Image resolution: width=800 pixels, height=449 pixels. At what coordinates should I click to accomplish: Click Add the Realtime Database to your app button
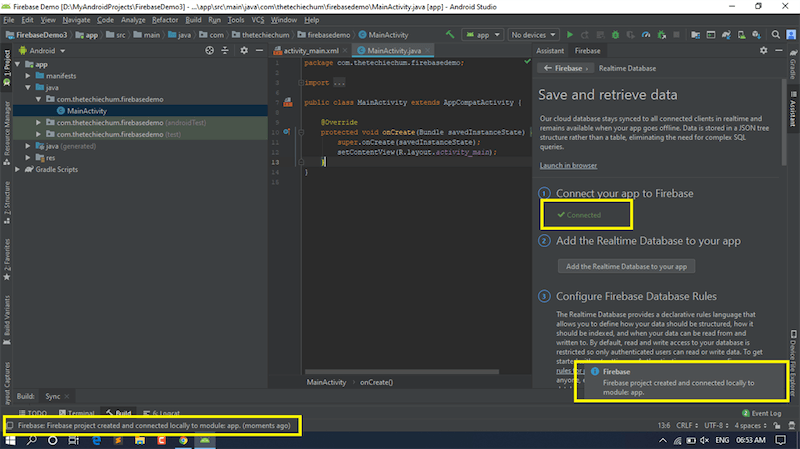(x=626, y=266)
